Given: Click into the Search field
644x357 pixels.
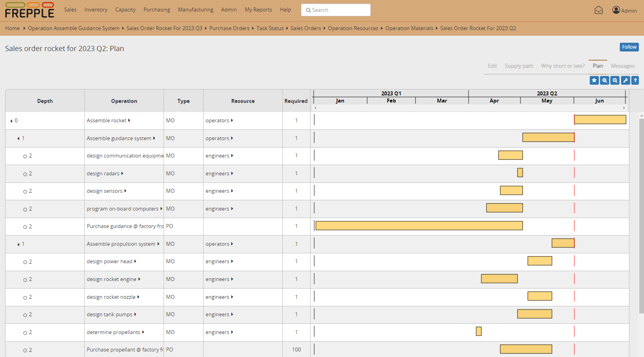Looking at the screenshot, I should click(x=336, y=10).
